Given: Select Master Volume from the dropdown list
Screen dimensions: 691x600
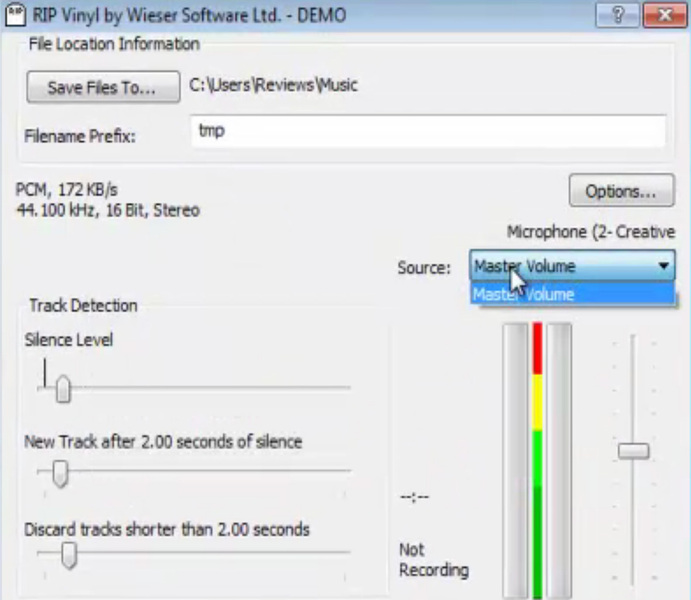Looking at the screenshot, I should click(572, 294).
